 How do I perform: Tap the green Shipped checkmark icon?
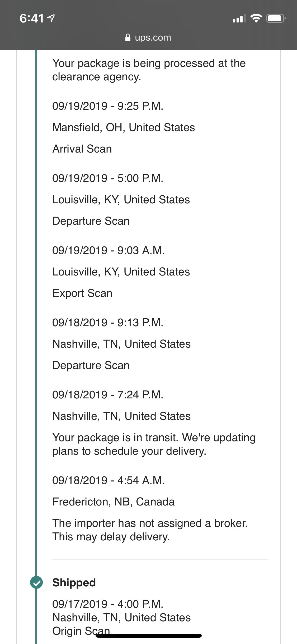pyautogui.click(x=36, y=582)
